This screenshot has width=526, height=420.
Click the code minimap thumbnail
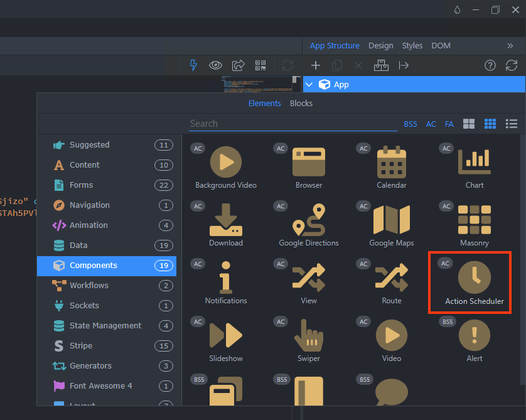coord(256,83)
